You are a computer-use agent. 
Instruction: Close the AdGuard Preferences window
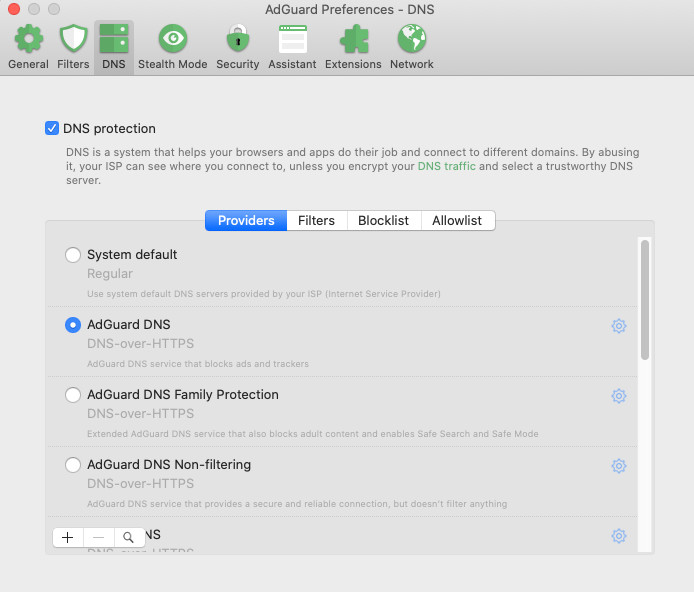click(14, 9)
